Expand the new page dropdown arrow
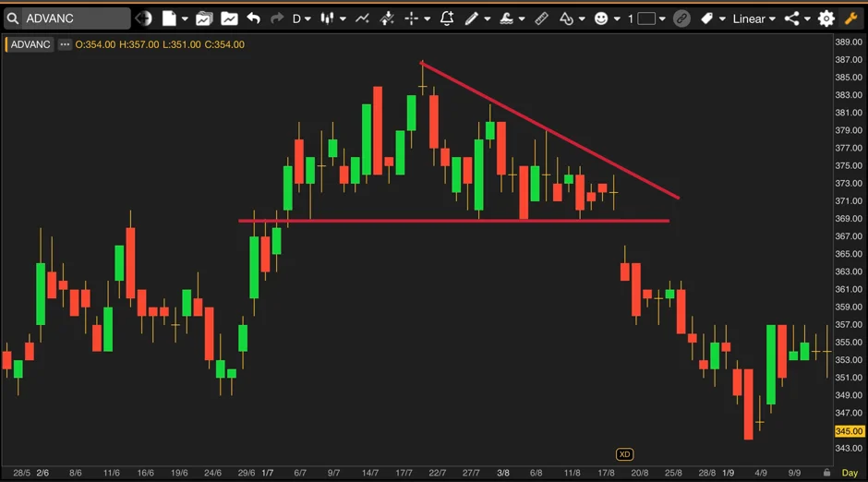 click(185, 19)
